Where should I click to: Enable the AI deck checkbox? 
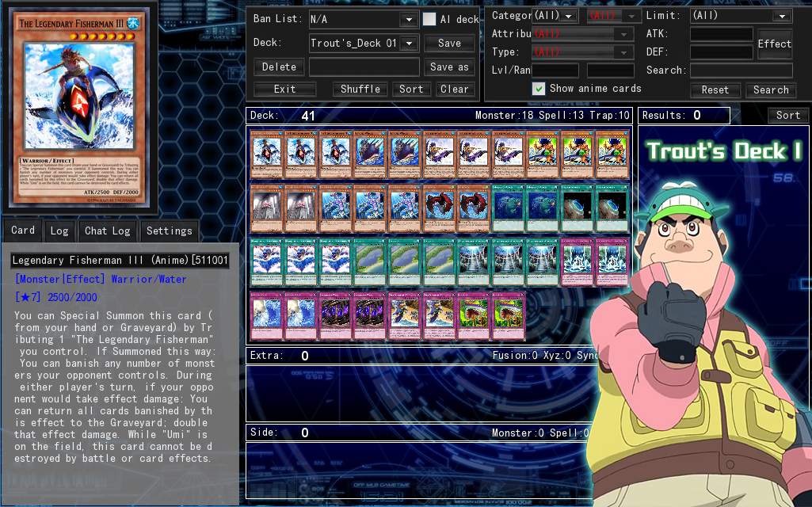pyautogui.click(x=429, y=19)
